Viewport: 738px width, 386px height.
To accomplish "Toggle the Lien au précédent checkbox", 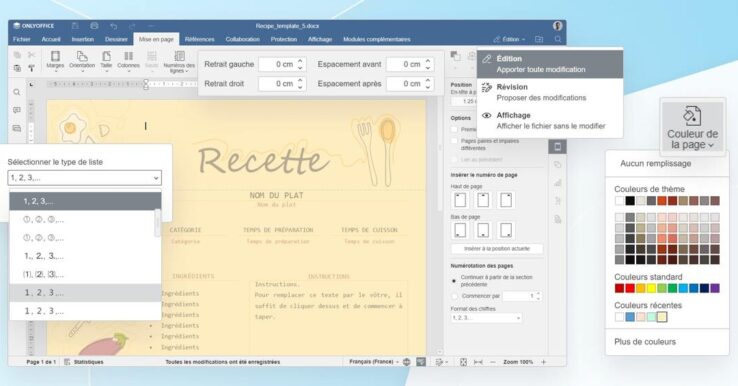I will 454,160.
